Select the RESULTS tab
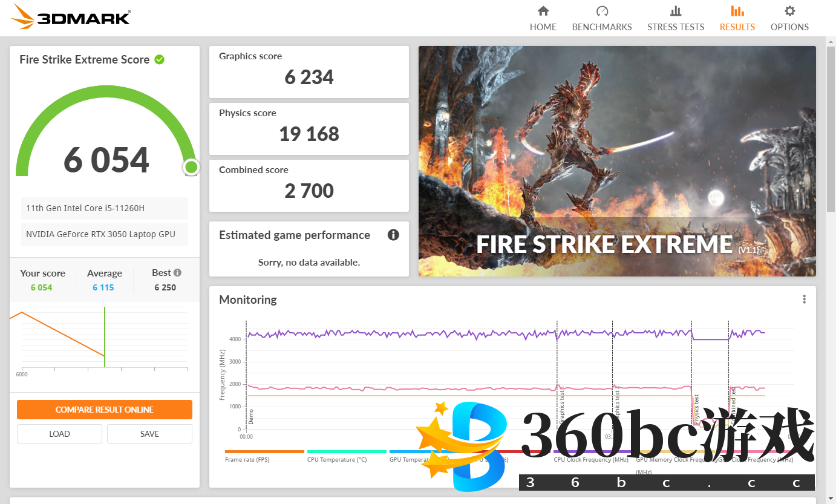Image resolution: width=836 pixels, height=504 pixels. [737, 19]
